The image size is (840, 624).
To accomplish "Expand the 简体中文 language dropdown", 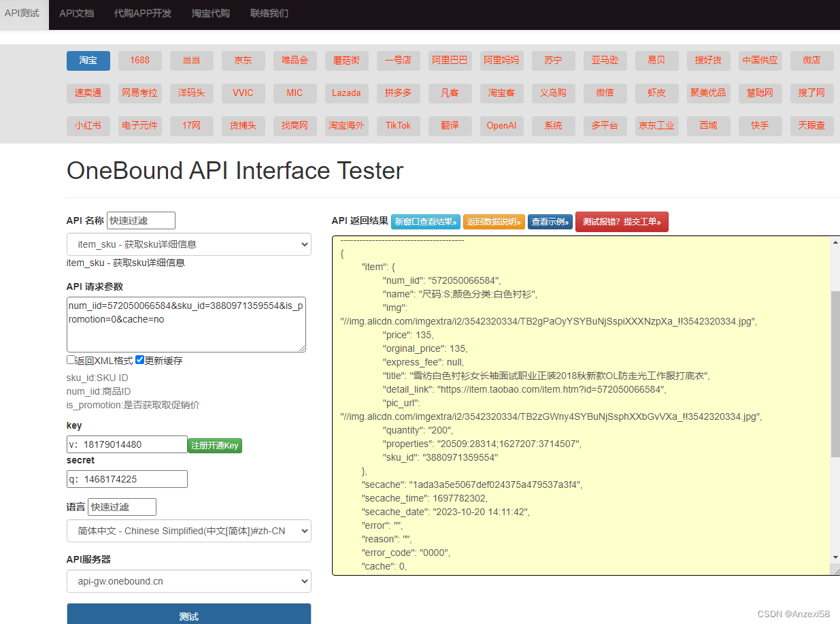I will 189,531.
